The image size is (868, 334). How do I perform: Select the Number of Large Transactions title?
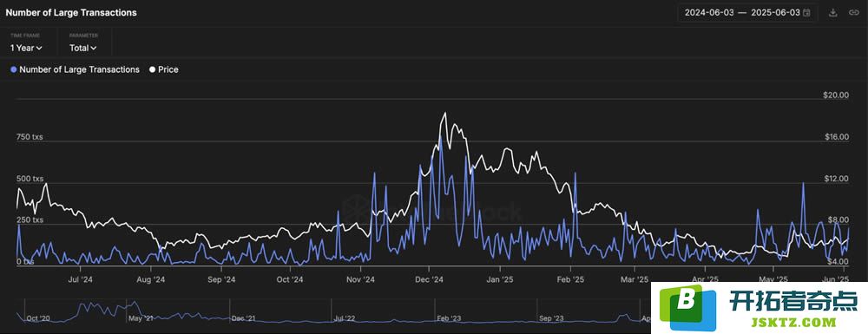[71, 12]
